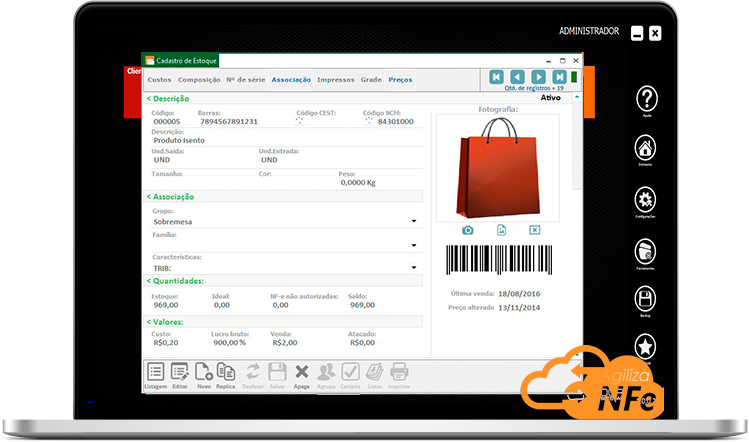Take product photo with camera icon
Viewport: 749px width, 442px height.
coord(468,231)
